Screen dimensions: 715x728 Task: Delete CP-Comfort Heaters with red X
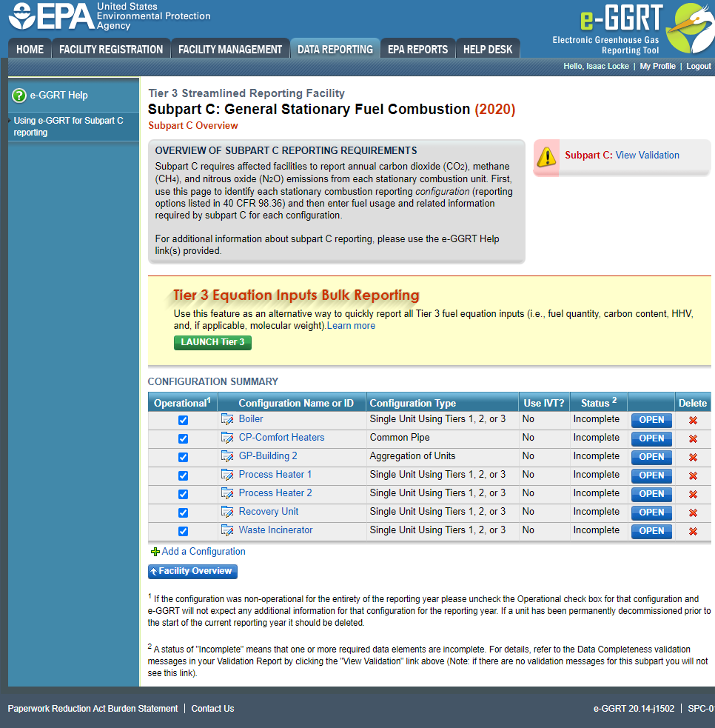pos(694,438)
